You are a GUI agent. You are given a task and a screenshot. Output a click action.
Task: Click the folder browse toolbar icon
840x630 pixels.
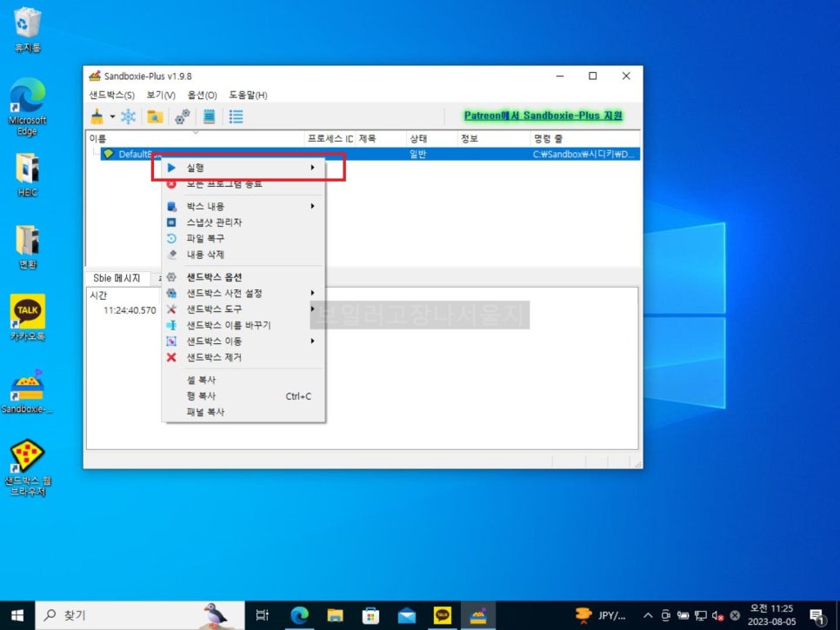(x=156, y=116)
